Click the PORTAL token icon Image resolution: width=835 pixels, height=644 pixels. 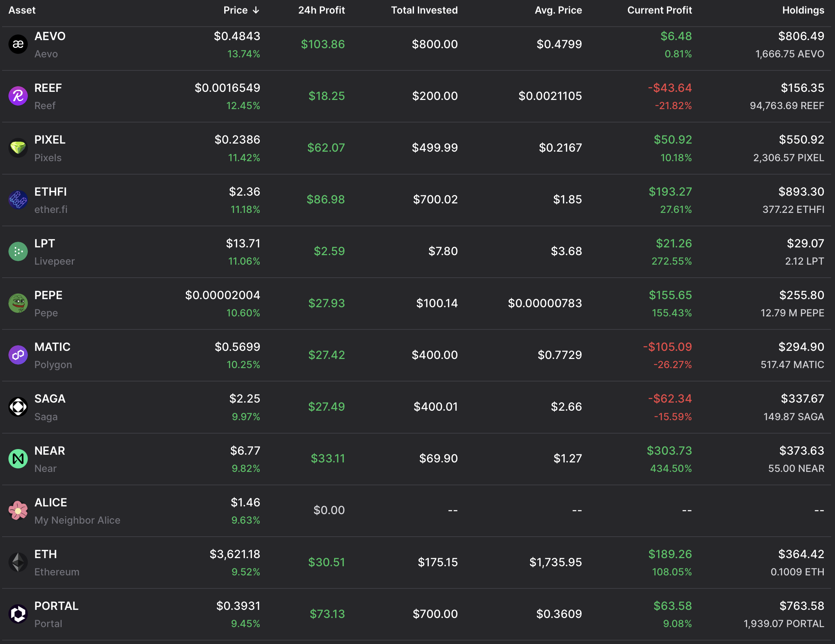[18, 614]
